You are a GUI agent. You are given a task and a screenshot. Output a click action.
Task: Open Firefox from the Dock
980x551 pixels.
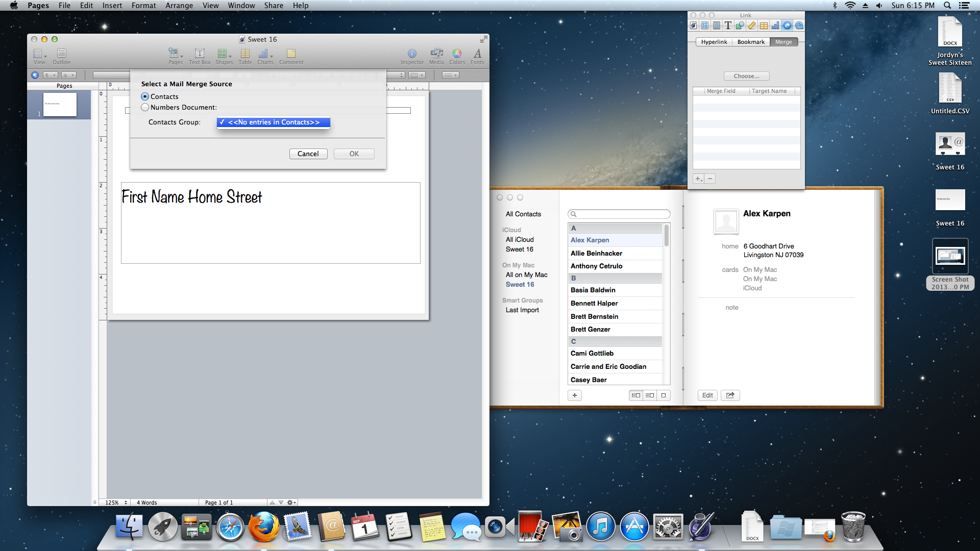pyautogui.click(x=264, y=527)
